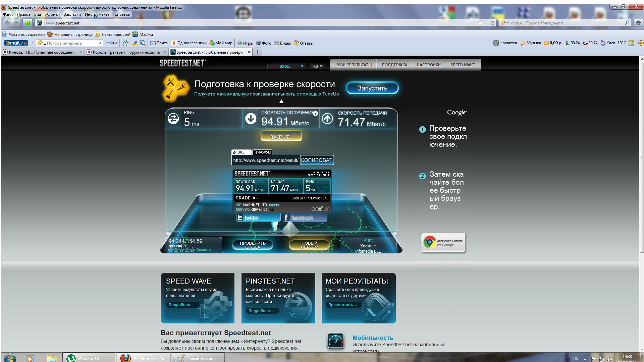The width and height of the screenshot is (644, 362).
Task: Click the @mail.ru toolbar logo
Action: click(x=16, y=43)
